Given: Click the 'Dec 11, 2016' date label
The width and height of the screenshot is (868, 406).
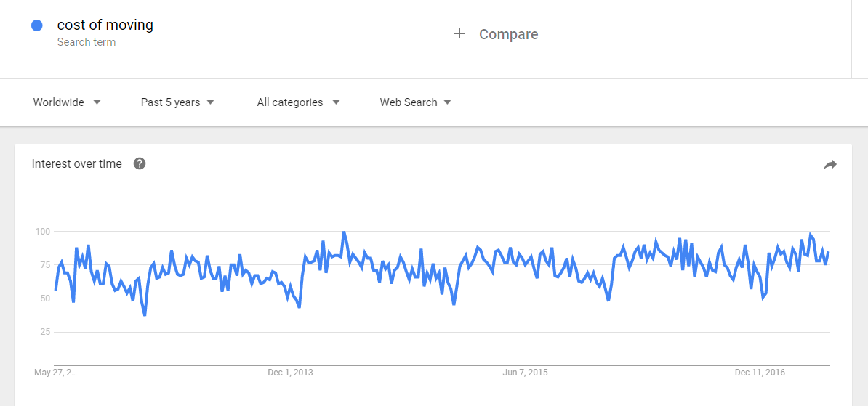Looking at the screenshot, I should [760, 373].
